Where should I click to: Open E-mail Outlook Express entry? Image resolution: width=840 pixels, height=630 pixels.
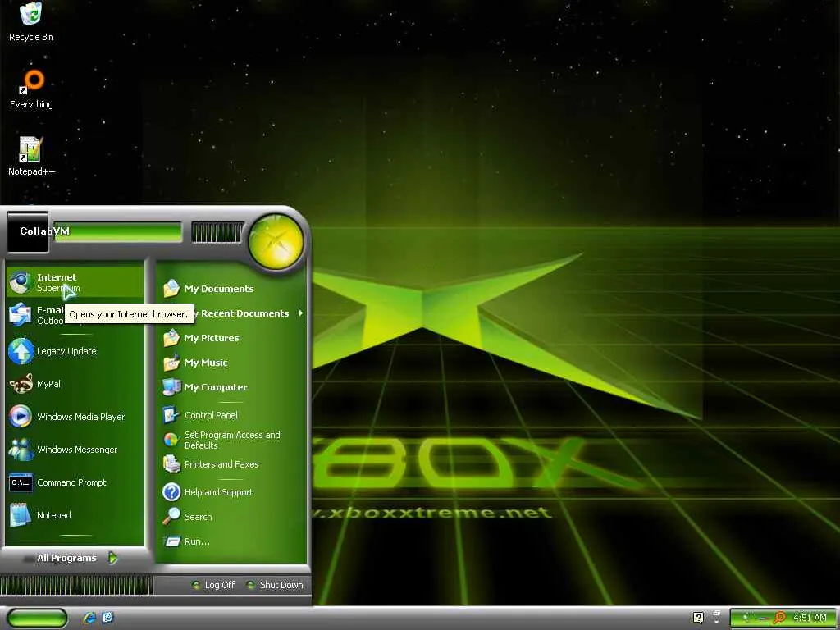point(75,315)
